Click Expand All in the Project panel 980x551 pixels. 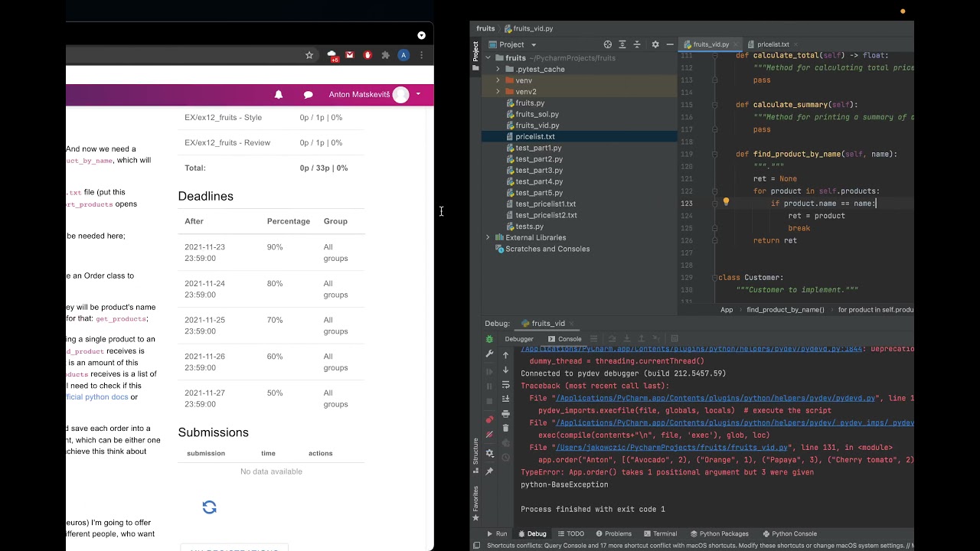tap(622, 44)
